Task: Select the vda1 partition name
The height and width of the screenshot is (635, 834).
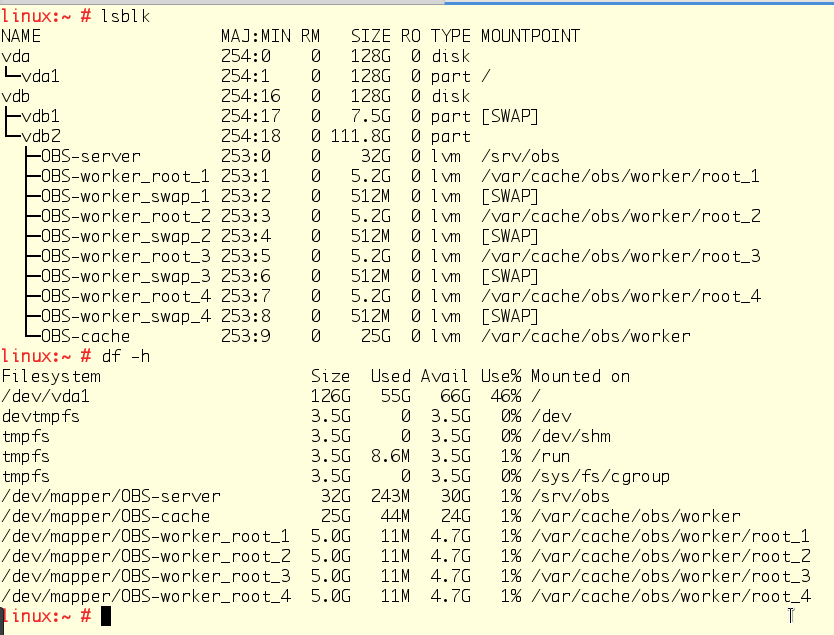Action: pyautogui.click(x=40, y=76)
